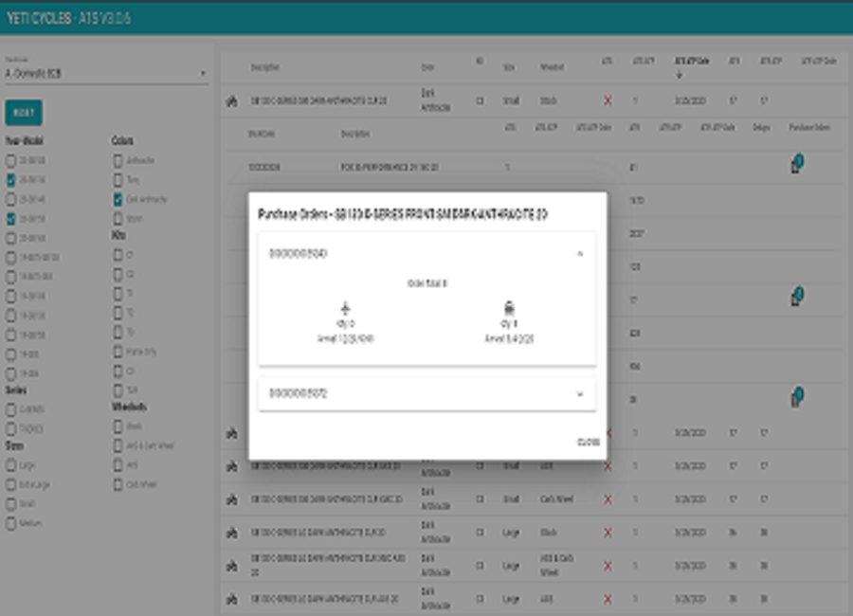The image size is (853, 616).
Task: Enable the Storm color checkbox
Action: (118, 219)
